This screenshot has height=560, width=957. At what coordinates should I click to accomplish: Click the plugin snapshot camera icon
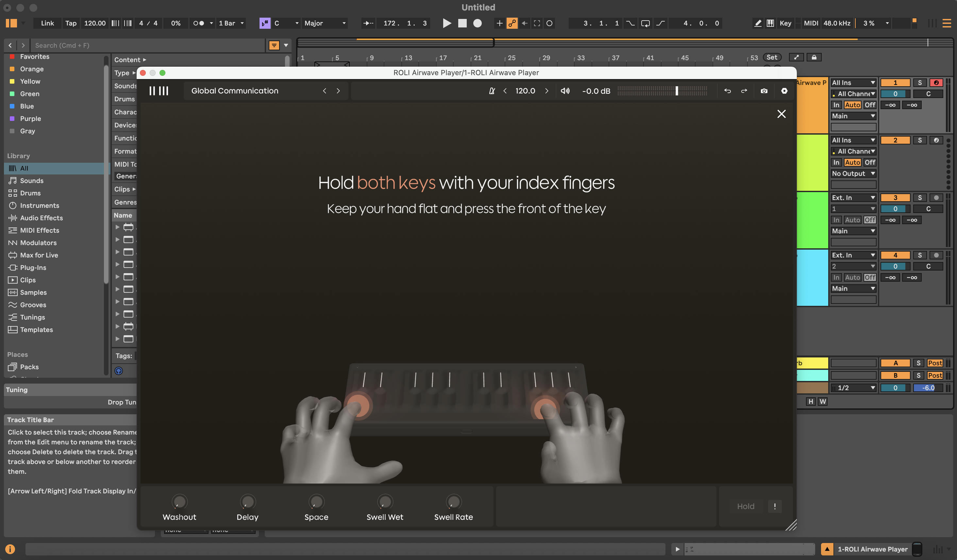coord(764,91)
